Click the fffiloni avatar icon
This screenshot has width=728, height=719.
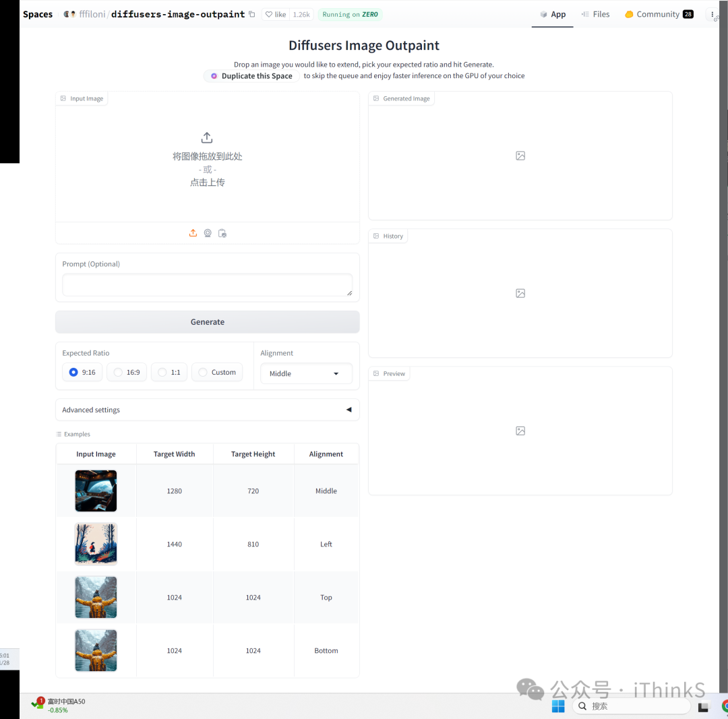69,14
